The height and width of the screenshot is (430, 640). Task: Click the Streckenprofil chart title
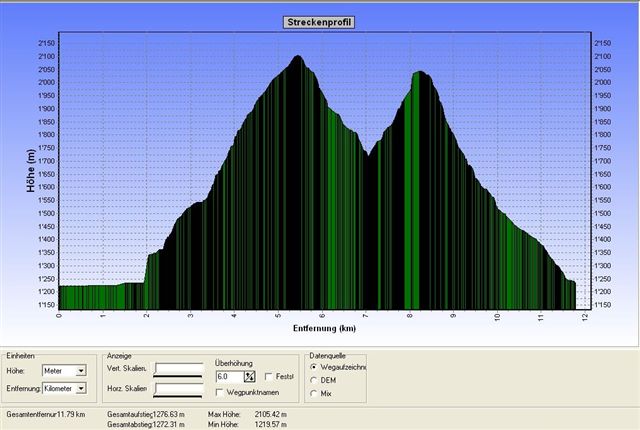click(320, 22)
